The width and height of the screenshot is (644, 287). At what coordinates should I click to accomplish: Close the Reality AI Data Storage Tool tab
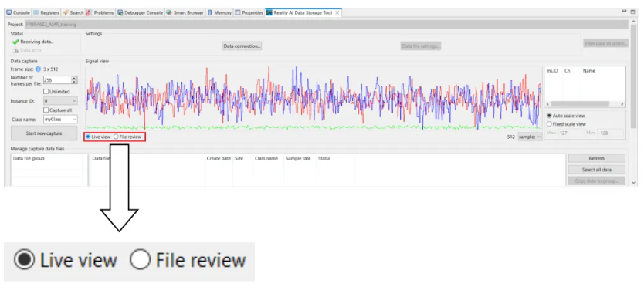point(337,12)
